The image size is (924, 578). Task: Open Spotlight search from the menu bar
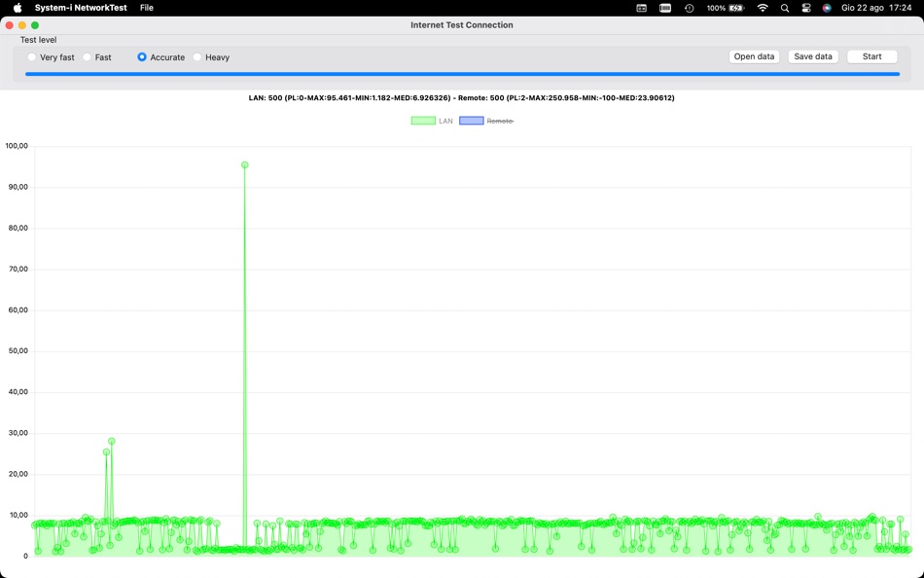[x=785, y=7]
